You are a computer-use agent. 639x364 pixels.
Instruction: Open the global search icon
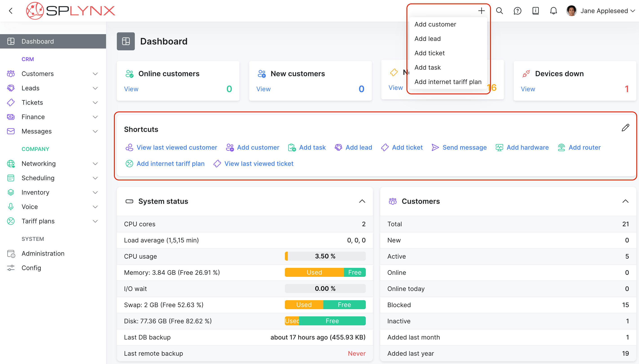(x=499, y=11)
